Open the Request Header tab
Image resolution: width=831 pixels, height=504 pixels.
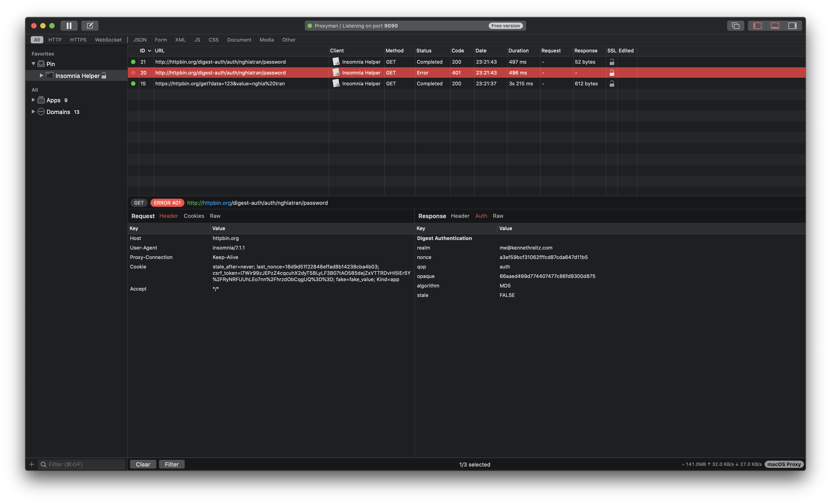pos(169,216)
